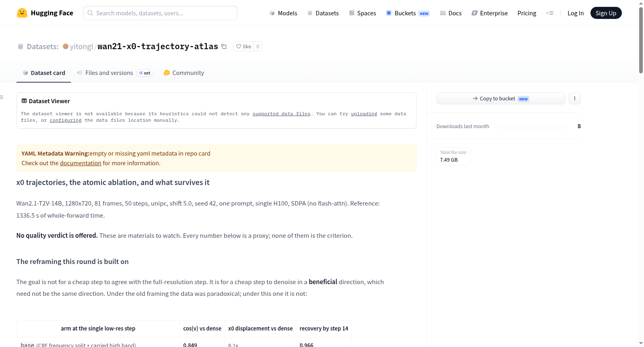Click the Datasets breadcrumb icon
644x347 pixels.
point(21,46)
